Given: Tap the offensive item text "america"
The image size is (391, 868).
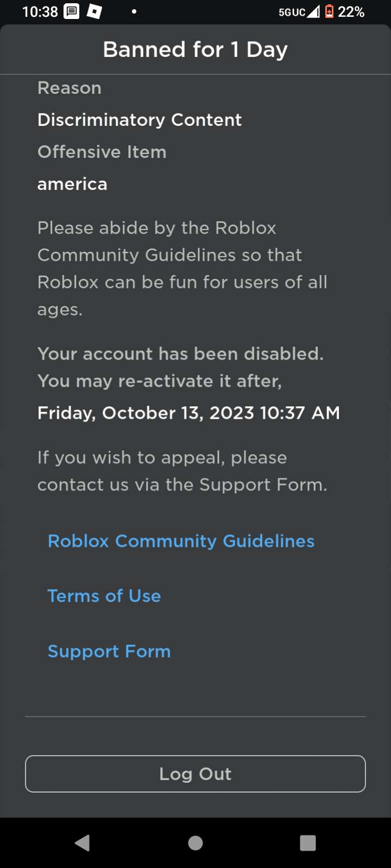Looking at the screenshot, I should [72, 184].
